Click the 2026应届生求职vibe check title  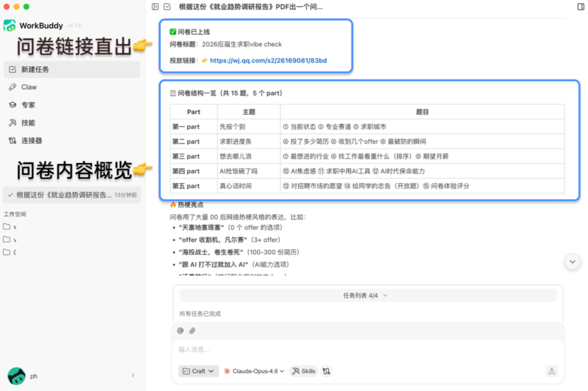(242, 44)
